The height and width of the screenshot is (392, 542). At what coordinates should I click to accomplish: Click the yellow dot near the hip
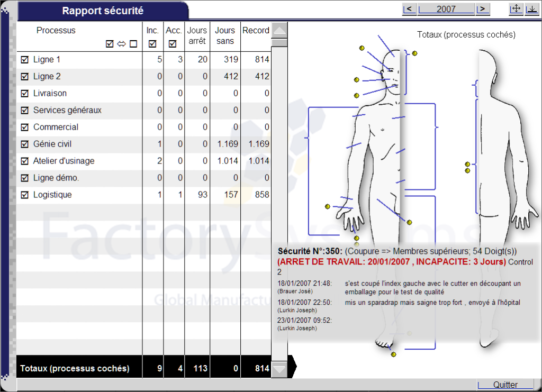(x=409, y=222)
